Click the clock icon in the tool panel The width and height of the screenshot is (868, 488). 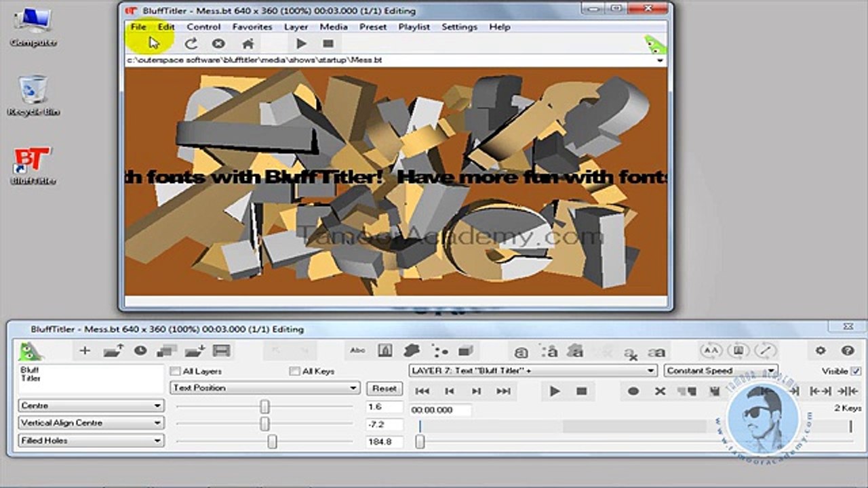click(140, 350)
